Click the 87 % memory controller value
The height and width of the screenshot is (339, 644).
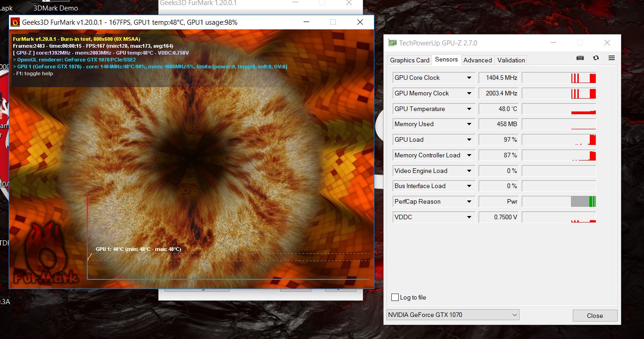(498, 156)
